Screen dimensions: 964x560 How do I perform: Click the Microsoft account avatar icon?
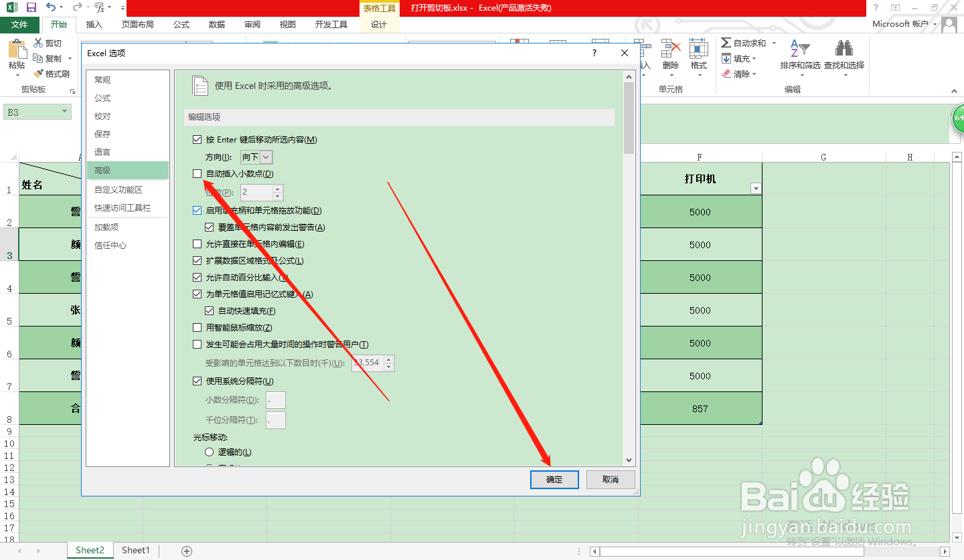[949, 25]
